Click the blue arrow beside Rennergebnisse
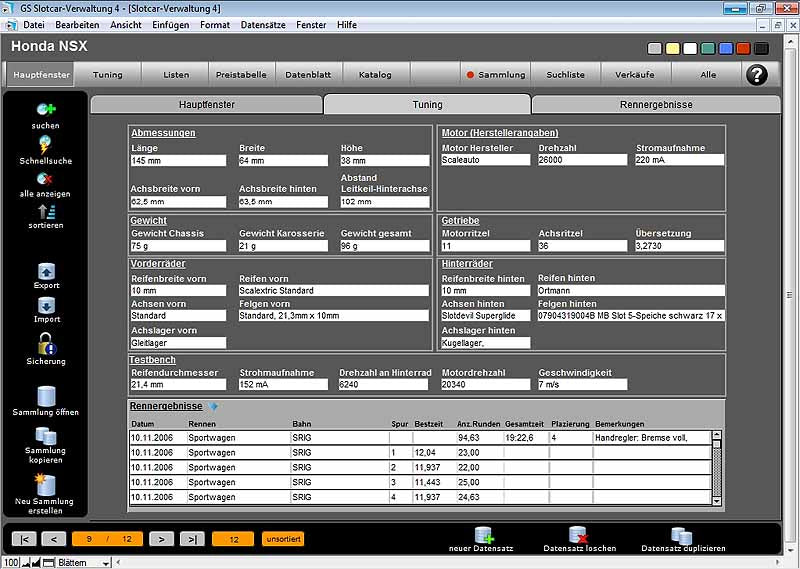800x569 pixels. tap(212, 406)
